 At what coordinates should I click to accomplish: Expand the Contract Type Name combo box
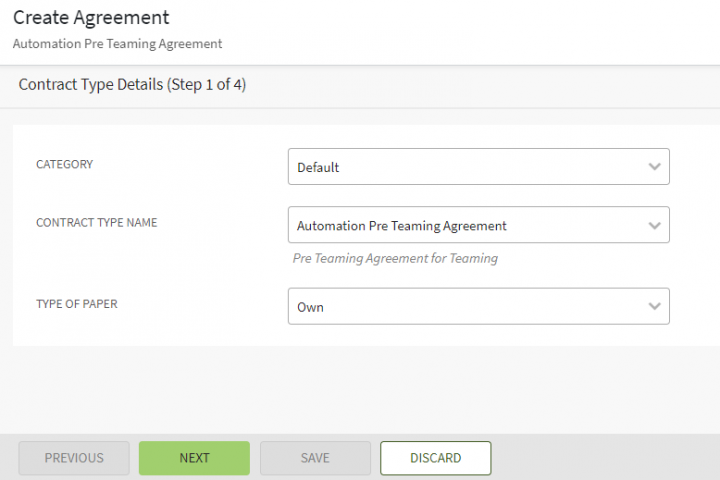(478, 226)
